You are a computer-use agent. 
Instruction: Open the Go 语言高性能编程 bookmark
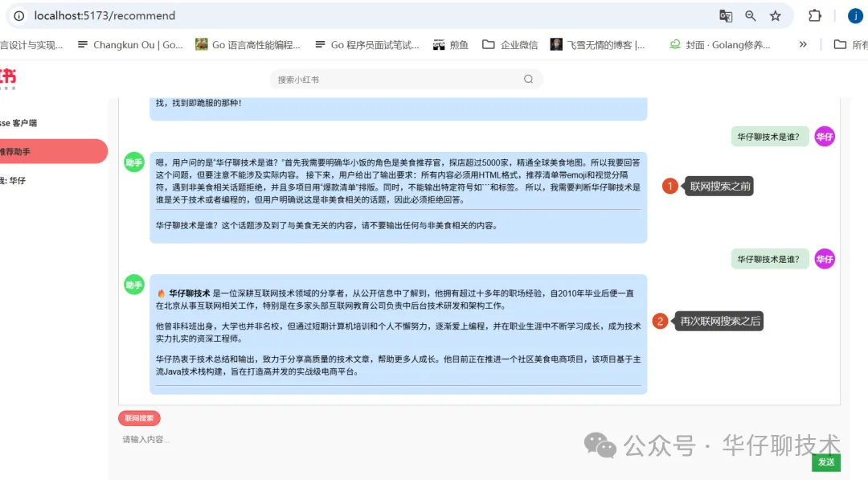point(248,45)
